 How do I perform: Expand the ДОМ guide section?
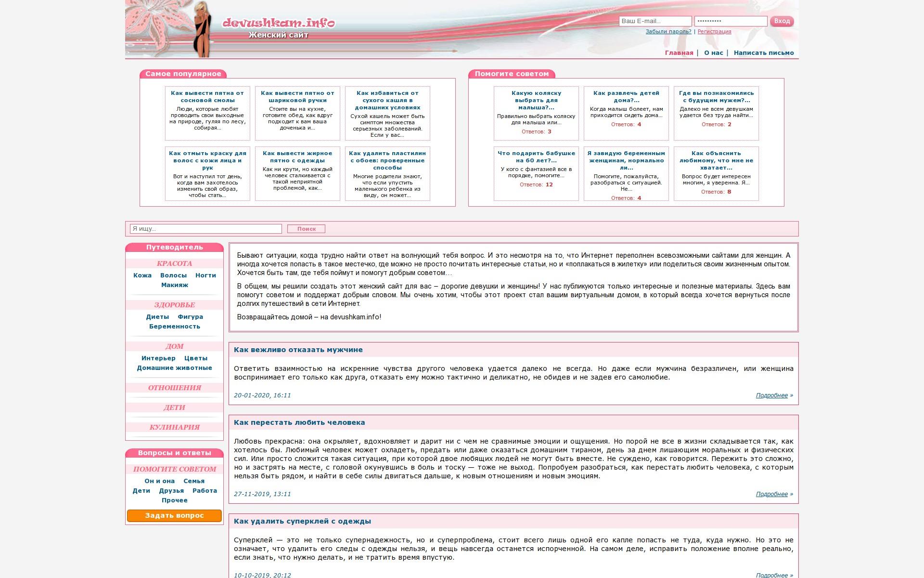174,346
